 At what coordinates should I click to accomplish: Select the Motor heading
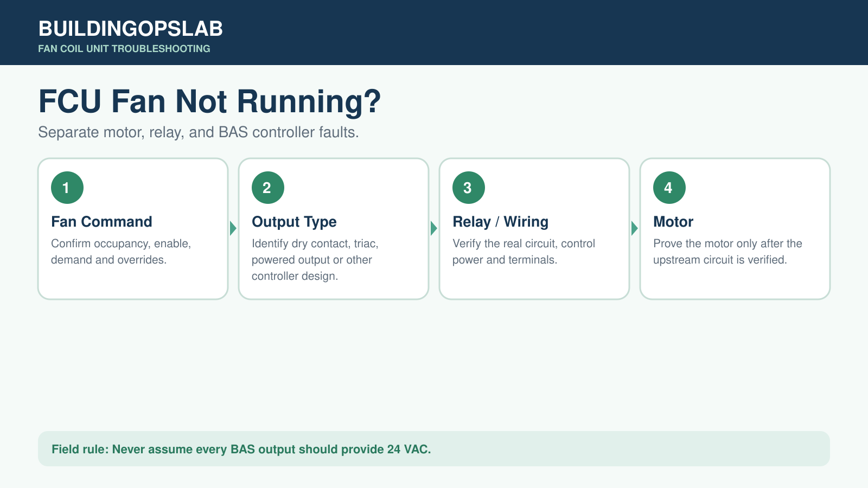coord(673,222)
